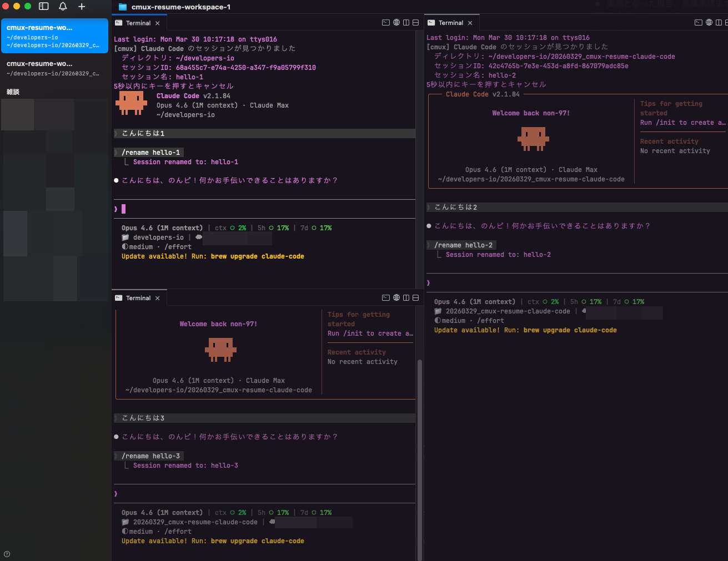Viewport: 728px width, 561px height.
Task: Select the second cmux-resume-workspace entry
Action: tap(54, 68)
